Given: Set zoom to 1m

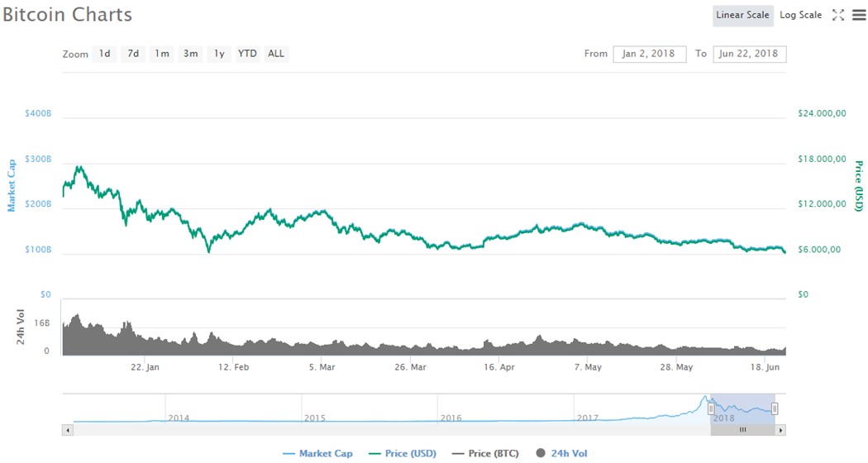Looking at the screenshot, I should tap(162, 54).
